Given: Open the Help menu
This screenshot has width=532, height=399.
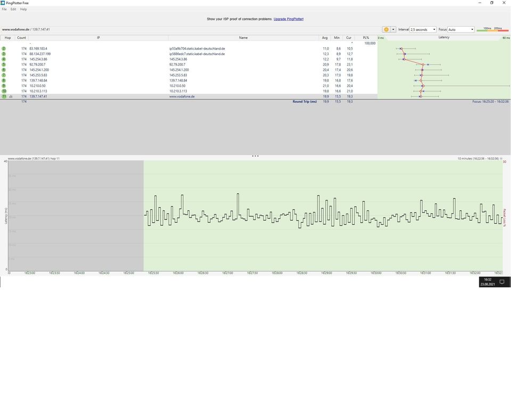Looking at the screenshot, I should pos(23,9).
